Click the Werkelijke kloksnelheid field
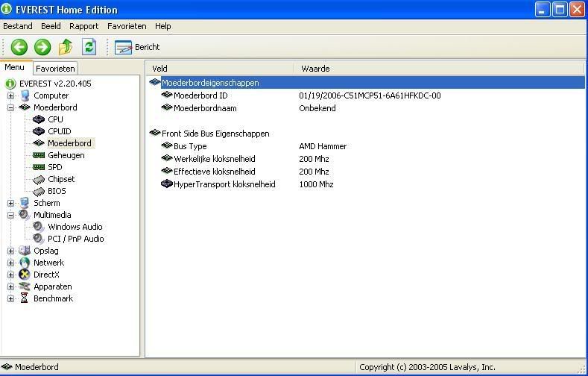The image size is (588, 376). click(214, 159)
